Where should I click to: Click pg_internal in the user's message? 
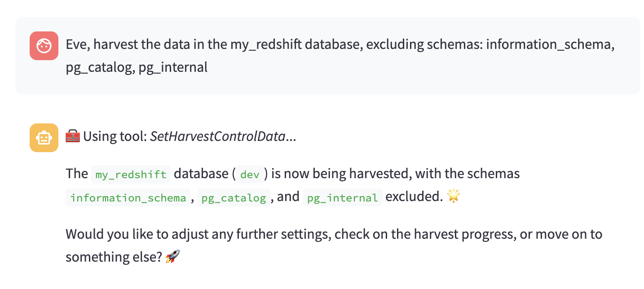(x=173, y=67)
